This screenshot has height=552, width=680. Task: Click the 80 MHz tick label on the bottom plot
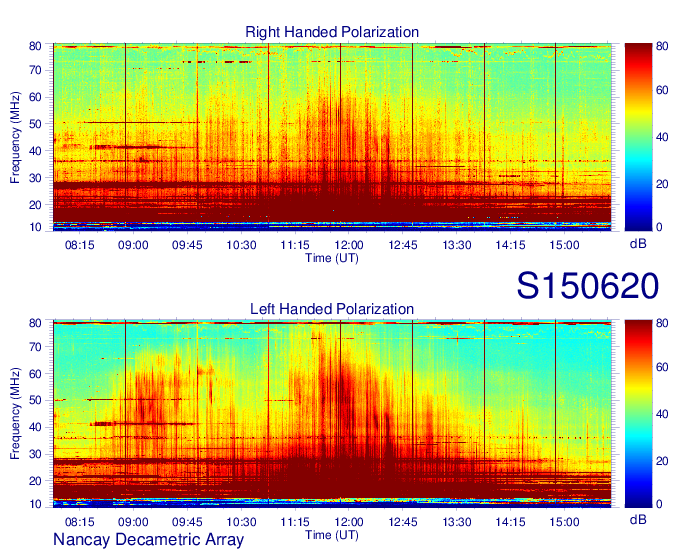[35, 323]
